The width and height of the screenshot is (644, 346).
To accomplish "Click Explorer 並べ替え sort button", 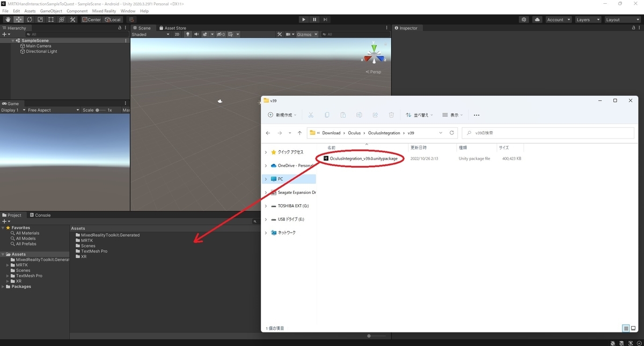I will 419,115.
